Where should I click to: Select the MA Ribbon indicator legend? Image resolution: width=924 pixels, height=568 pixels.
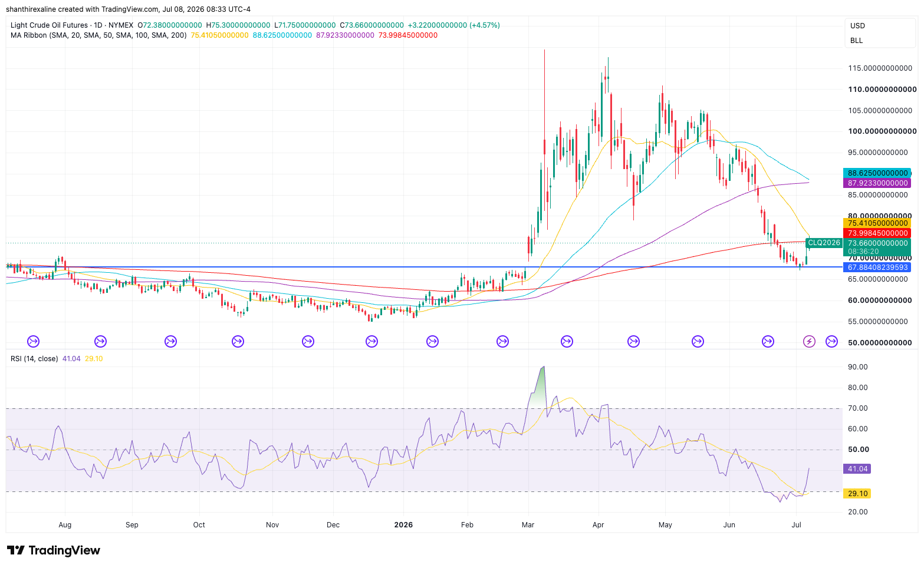click(x=98, y=35)
